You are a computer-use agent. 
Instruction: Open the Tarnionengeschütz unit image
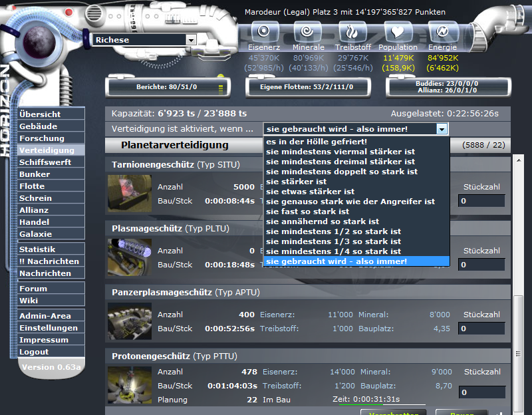point(128,194)
